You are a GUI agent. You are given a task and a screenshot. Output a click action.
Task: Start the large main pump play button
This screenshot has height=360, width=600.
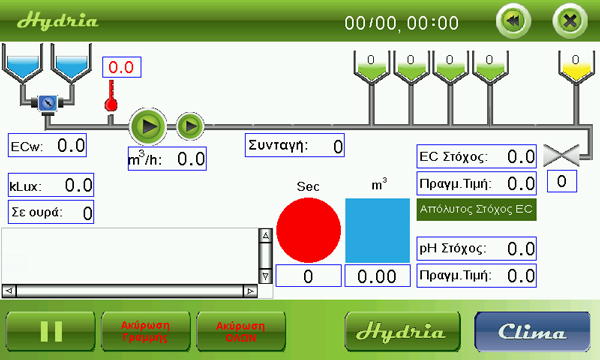click(x=148, y=126)
